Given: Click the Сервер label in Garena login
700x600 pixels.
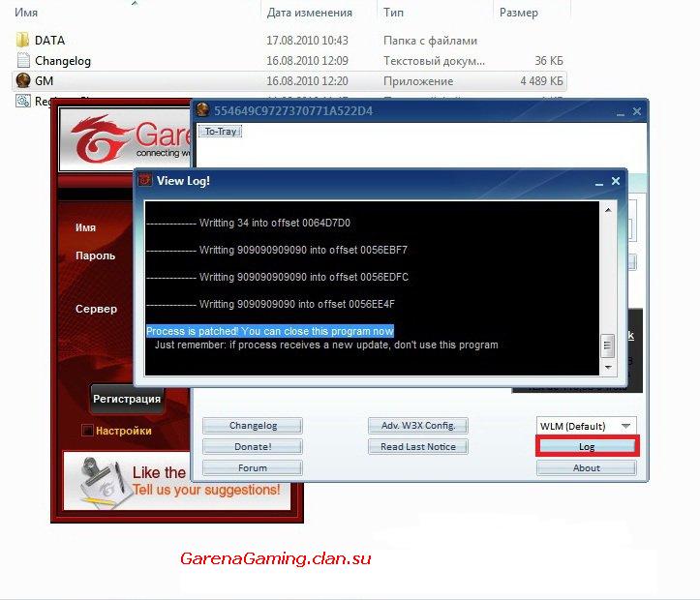Looking at the screenshot, I should coord(96,309).
